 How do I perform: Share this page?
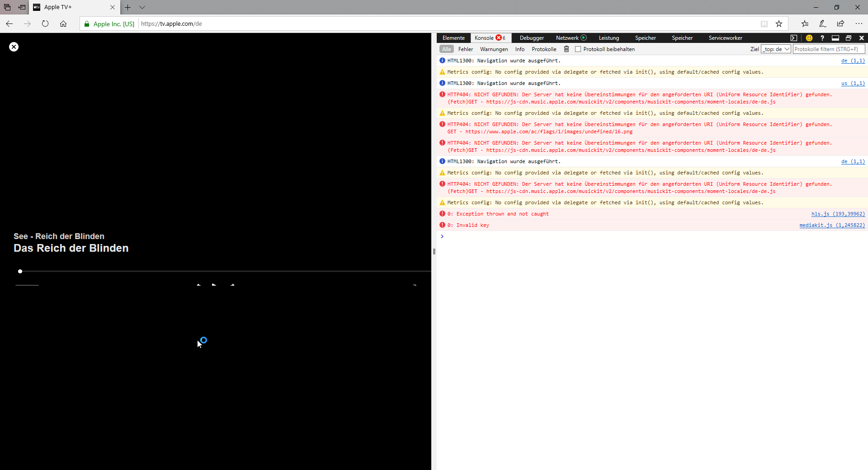point(840,23)
